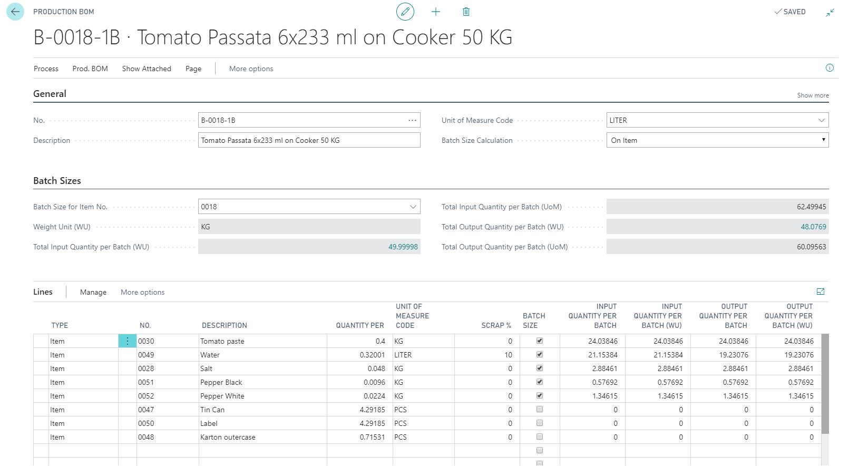The width and height of the screenshot is (868, 466).
Task: Click the Manage button in Lines
Action: pyautogui.click(x=93, y=292)
